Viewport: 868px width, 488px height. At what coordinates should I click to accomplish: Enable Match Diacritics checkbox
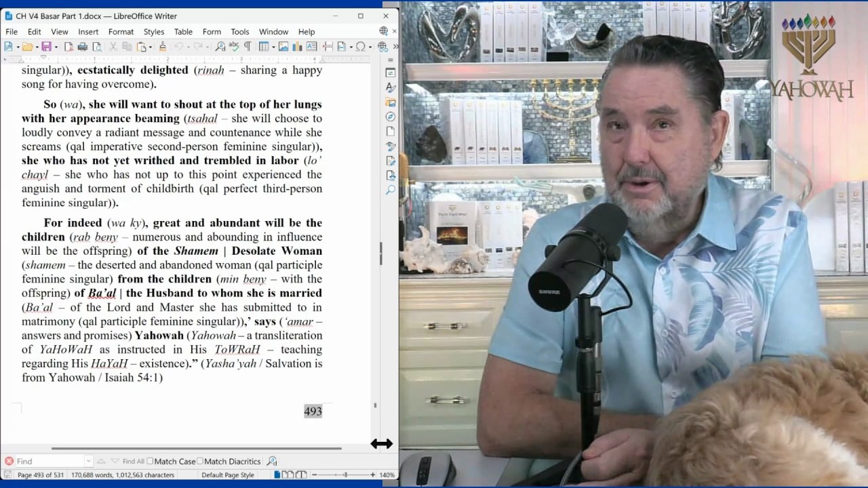pyautogui.click(x=200, y=461)
